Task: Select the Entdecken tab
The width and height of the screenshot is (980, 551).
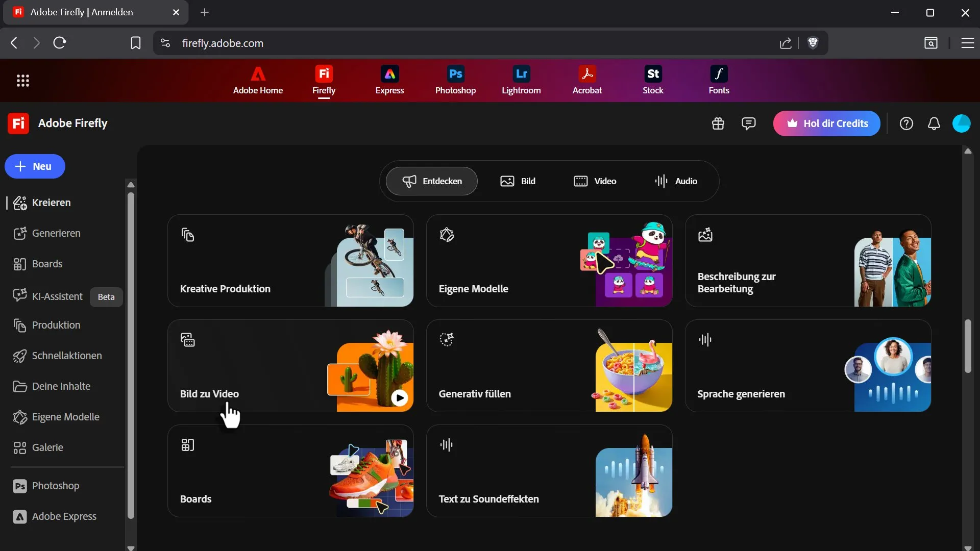Action: pos(432,181)
